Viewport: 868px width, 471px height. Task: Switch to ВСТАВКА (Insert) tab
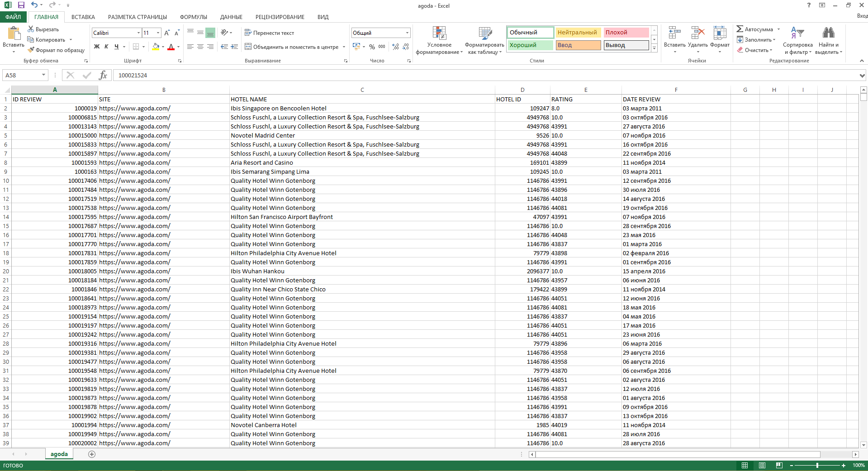pyautogui.click(x=83, y=17)
